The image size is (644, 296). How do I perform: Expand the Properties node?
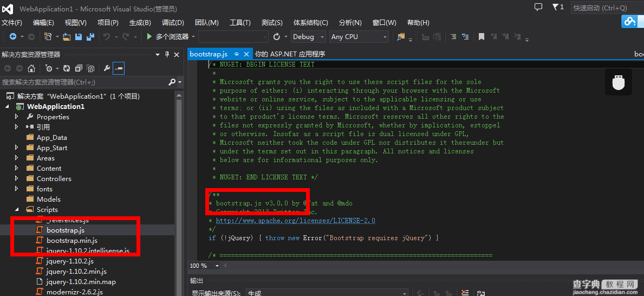pos(16,117)
